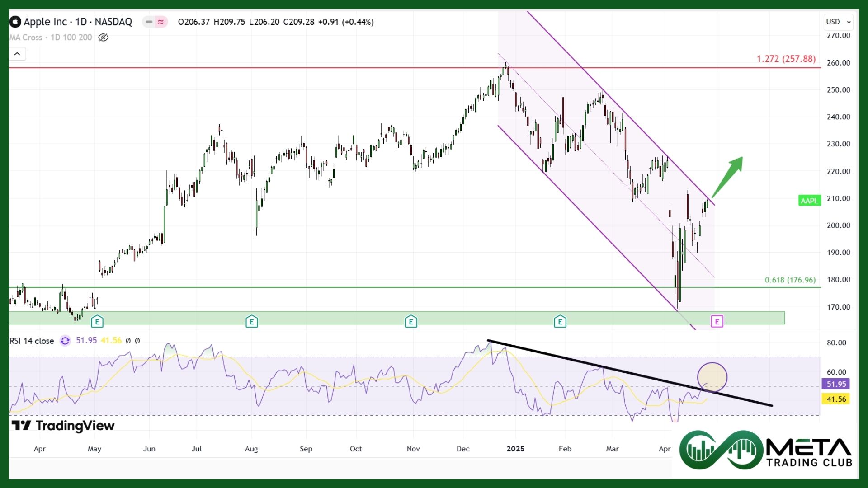
Task: Click the RSI value 51.95 in legend
Action: coord(86,340)
